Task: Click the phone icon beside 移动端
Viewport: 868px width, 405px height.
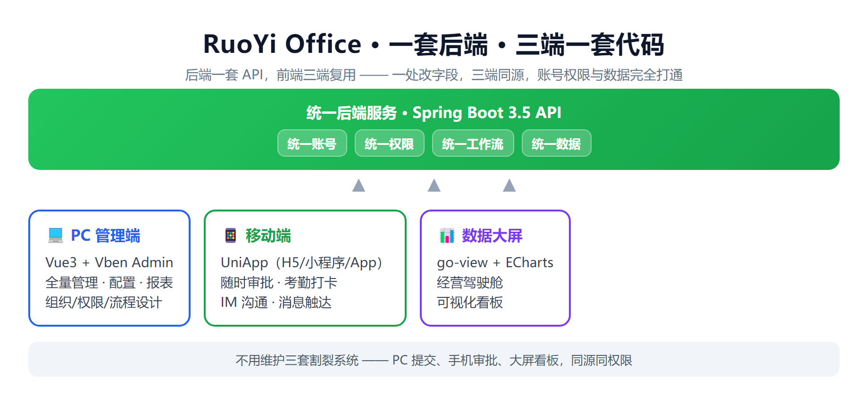Action: point(231,235)
